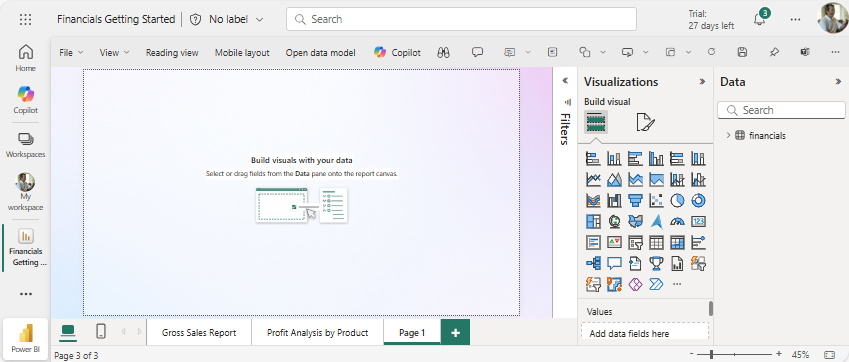Viewport: 849px width, 362px height.
Task: Select the Line chart visual
Action: tap(593, 180)
